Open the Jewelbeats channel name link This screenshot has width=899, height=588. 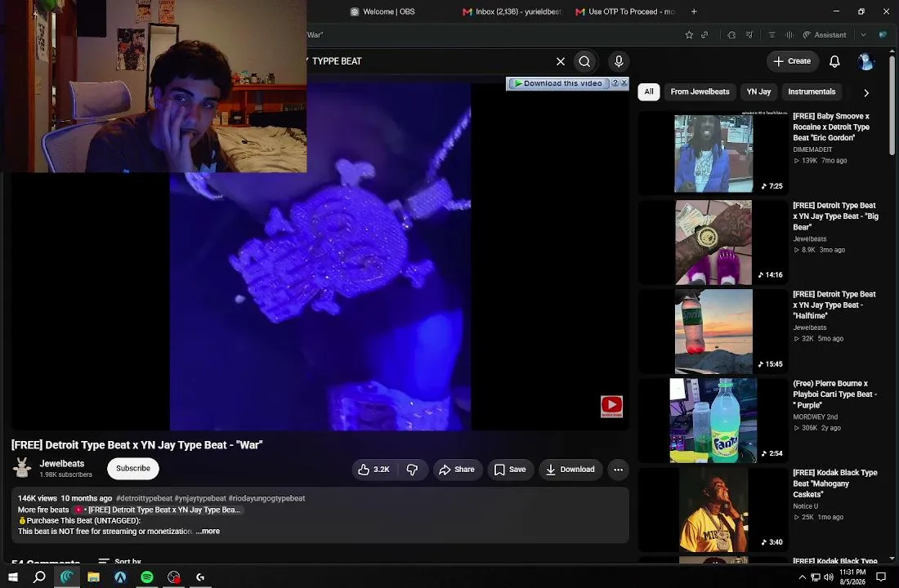62,464
